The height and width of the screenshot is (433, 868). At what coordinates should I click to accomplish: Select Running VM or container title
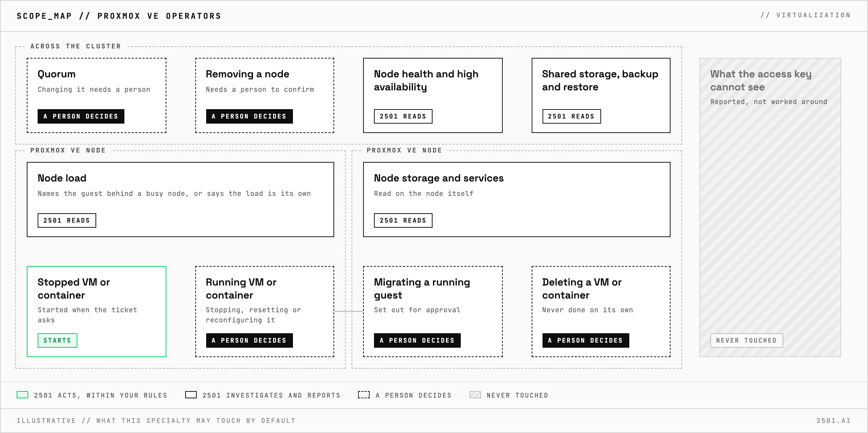(x=241, y=289)
